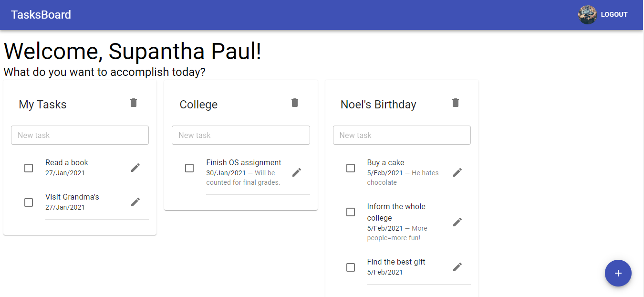Edit the "Find the best gift" task
The width and height of the screenshot is (644, 297).
point(457,266)
